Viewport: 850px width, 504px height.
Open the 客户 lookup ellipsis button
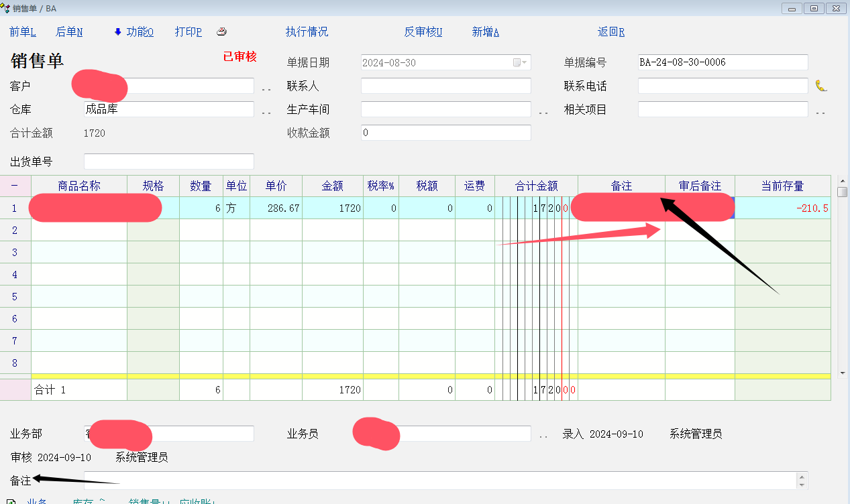pos(266,88)
